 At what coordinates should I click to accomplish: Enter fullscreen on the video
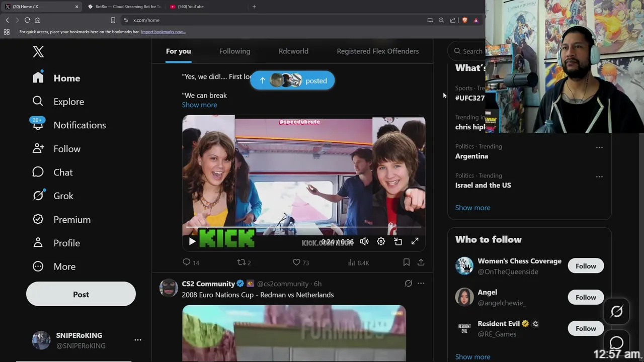(415, 241)
